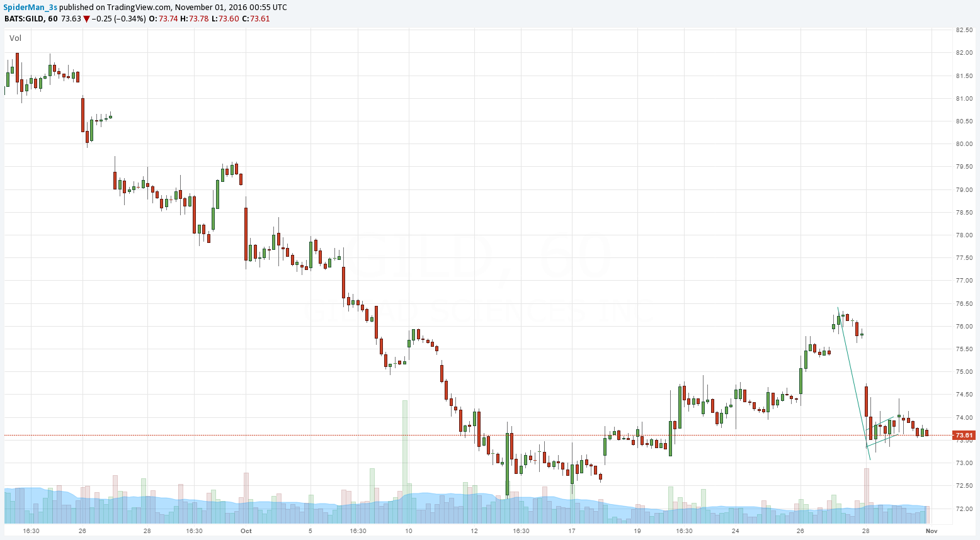Click the 72.00 price axis label
The width and height of the screenshot is (980, 540).
[964, 509]
